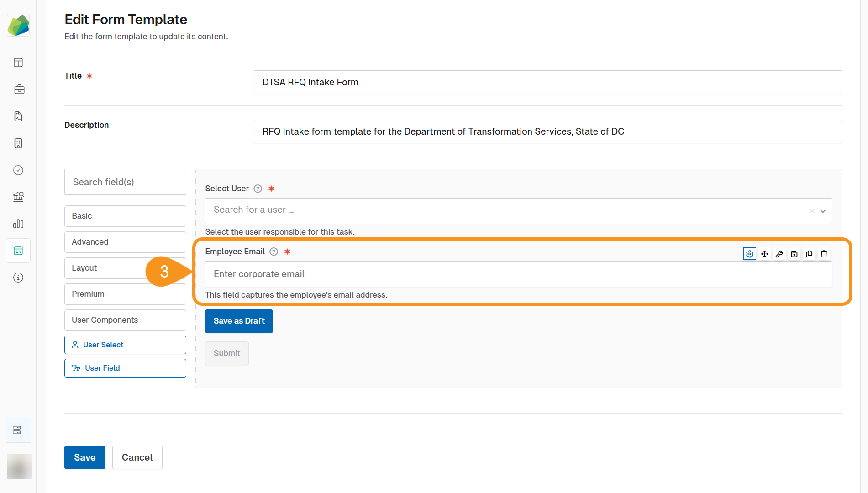This screenshot has height=493, width=868.
Task: Click the move icon on Employee Email
Action: (x=764, y=254)
